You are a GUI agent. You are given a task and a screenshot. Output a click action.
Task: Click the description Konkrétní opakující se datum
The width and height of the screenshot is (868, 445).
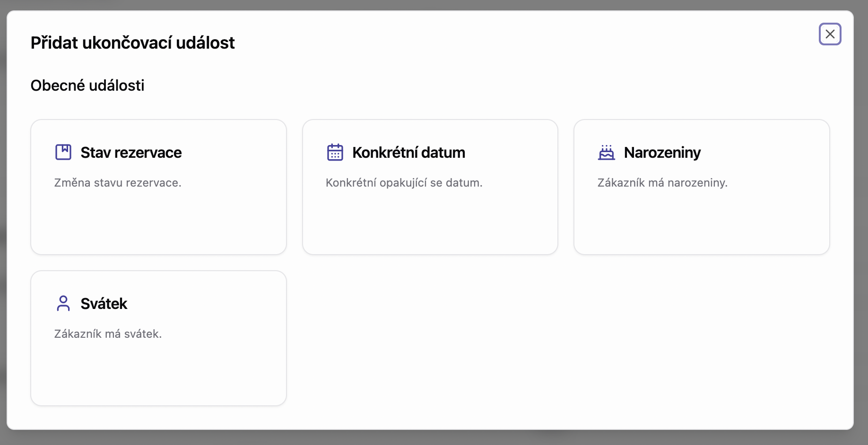404,183
